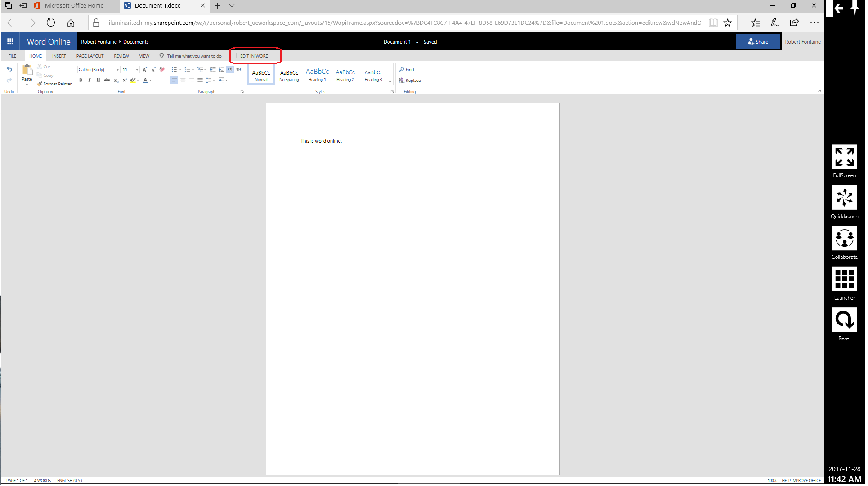Screen dimensions: 868x486
Task: Open the Calibri font name dropdown
Action: (117, 70)
